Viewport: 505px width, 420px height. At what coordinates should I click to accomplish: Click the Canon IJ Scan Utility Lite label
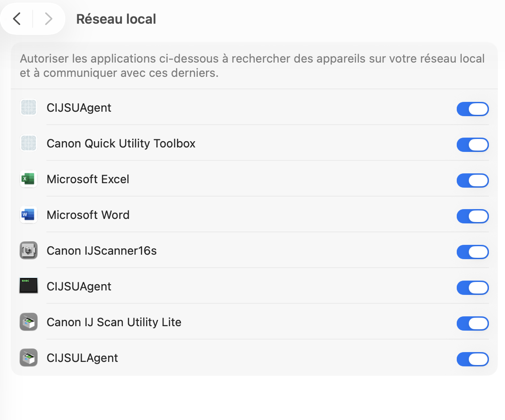(114, 323)
